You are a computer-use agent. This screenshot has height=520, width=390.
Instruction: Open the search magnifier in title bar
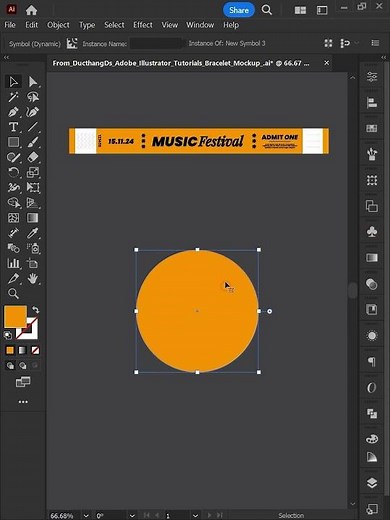pyautogui.click(x=267, y=10)
